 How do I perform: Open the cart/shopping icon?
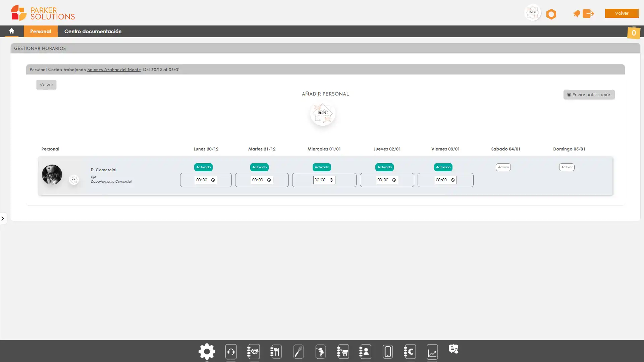click(x=343, y=351)
